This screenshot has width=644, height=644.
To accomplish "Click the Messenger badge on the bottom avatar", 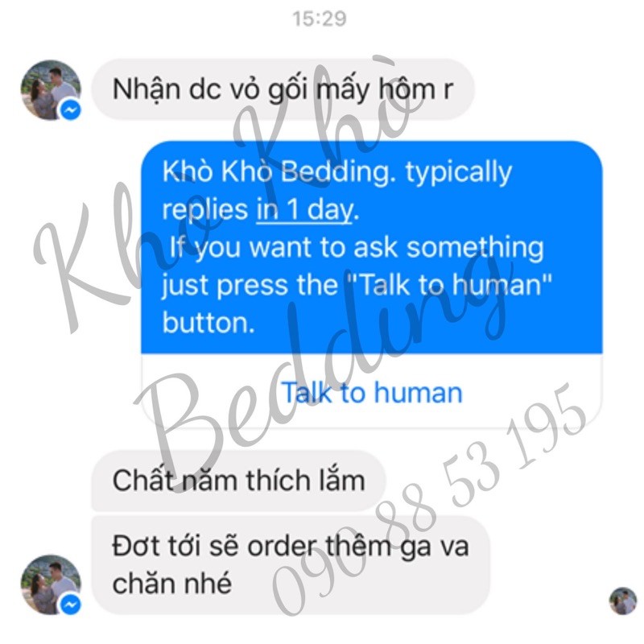I will (71, 605).
